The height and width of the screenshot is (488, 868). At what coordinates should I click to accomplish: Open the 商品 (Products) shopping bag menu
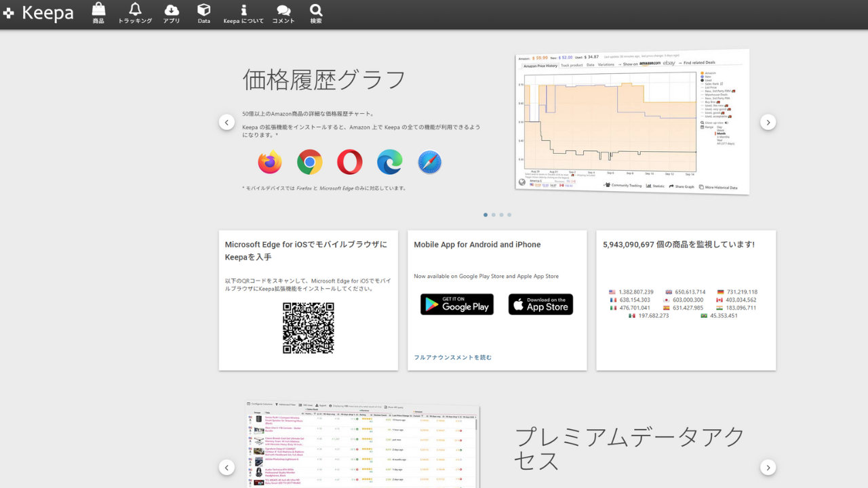[98, 14]
